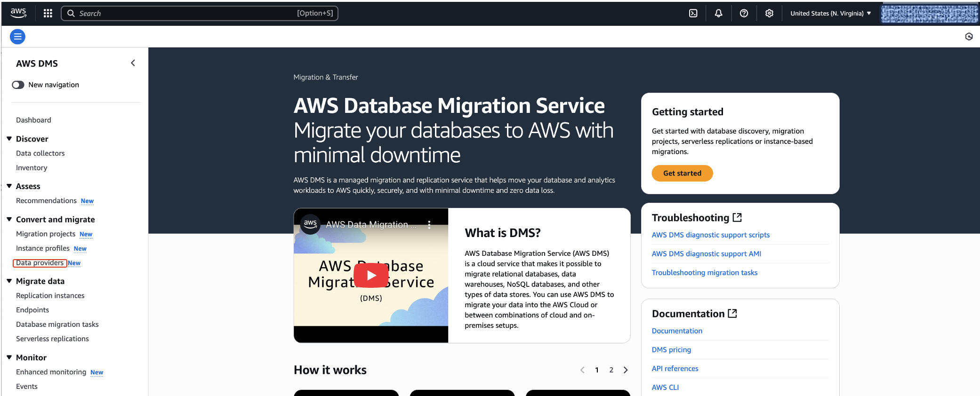Viewport: 980px width, 396px height.
Task: Play the AWS Database Migration video
Action: [371, 275]
